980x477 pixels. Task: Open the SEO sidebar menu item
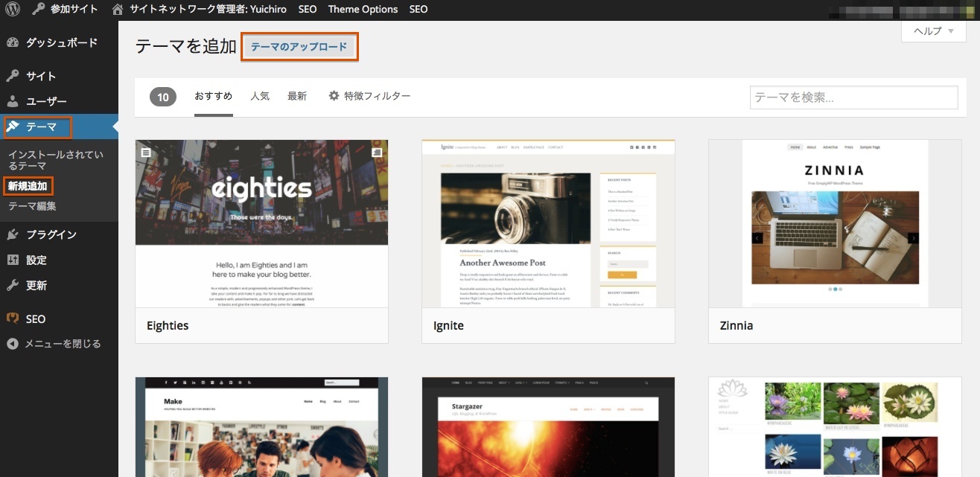tap(35, 318)
